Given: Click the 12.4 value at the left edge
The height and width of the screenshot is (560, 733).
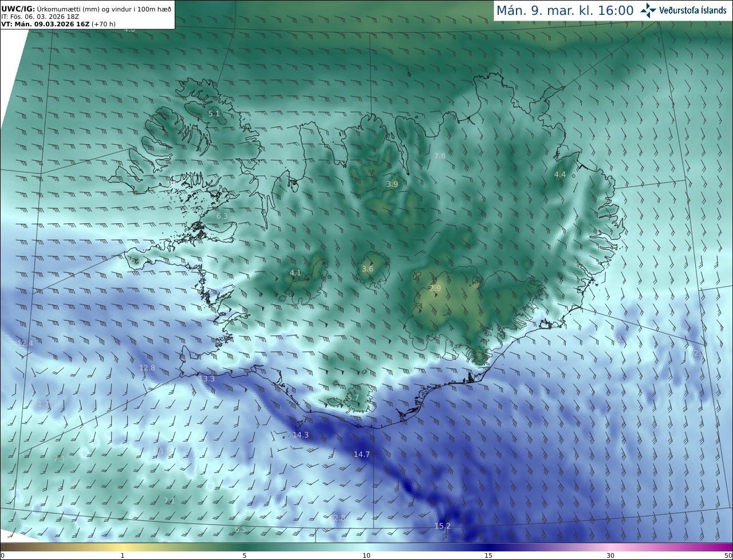Looking at the screenshot, I should 26,343.
